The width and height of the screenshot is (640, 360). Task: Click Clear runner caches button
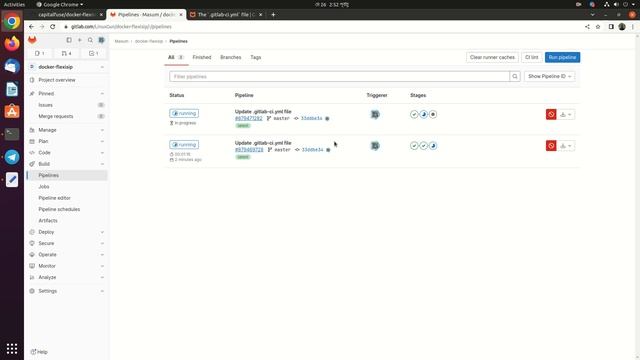point(492,57)
